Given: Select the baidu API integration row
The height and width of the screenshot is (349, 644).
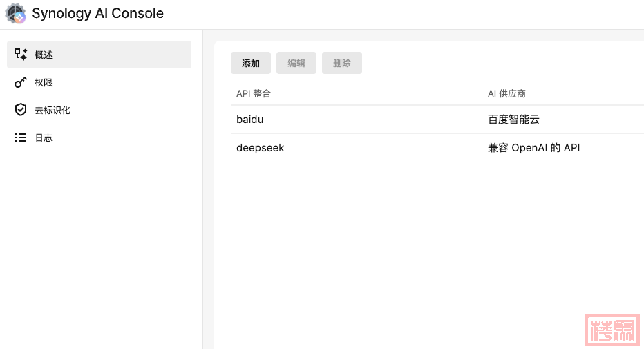Looking at the screenshot, I should (x=250, y=120).
